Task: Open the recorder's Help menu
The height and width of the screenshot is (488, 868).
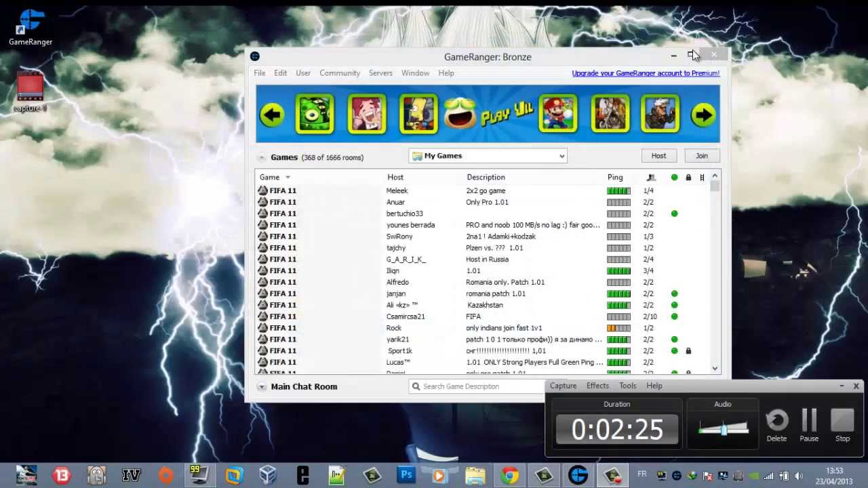Action: coord(654,386)
